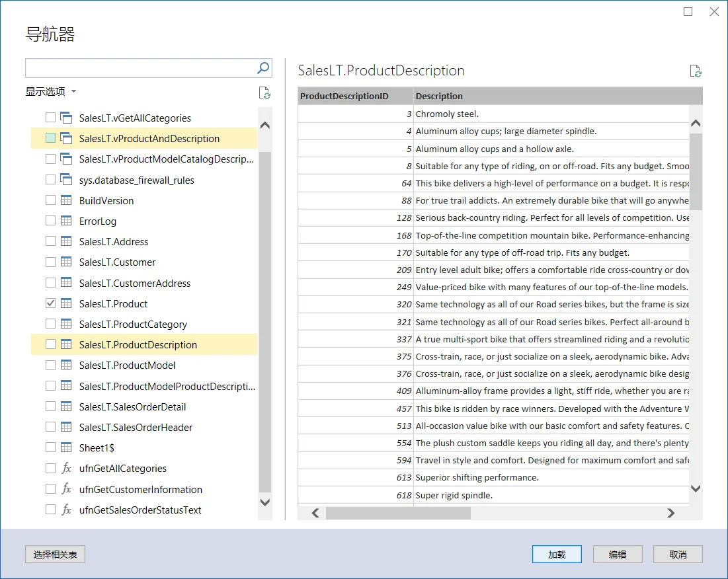Image resolution: width=728 pixels, height=579 pixels.
Task: Click the preview's scroll-right arrow
Action: pyautogui.click(x=670, y=513)
